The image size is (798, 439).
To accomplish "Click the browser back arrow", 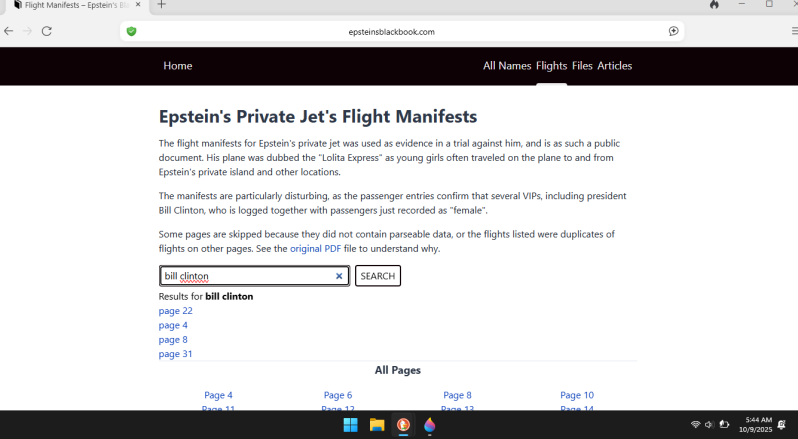I will click(x=9, y=31).
